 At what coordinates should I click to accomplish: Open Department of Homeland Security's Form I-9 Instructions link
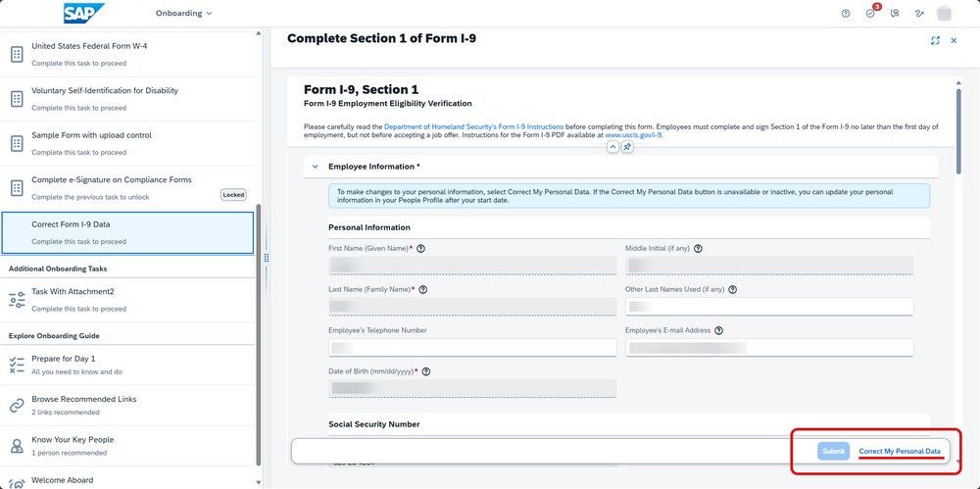(473, 126)
